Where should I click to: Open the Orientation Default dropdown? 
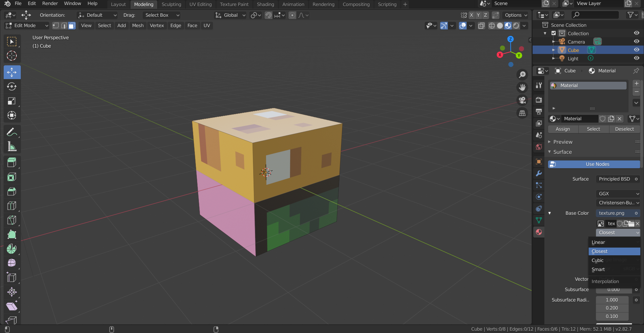click(97, 15)
